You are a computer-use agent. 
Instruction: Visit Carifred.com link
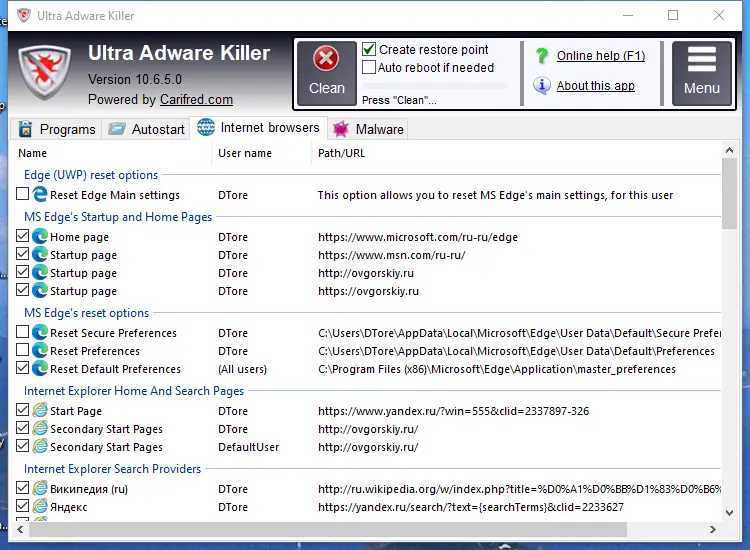click(x=196, y=99)
